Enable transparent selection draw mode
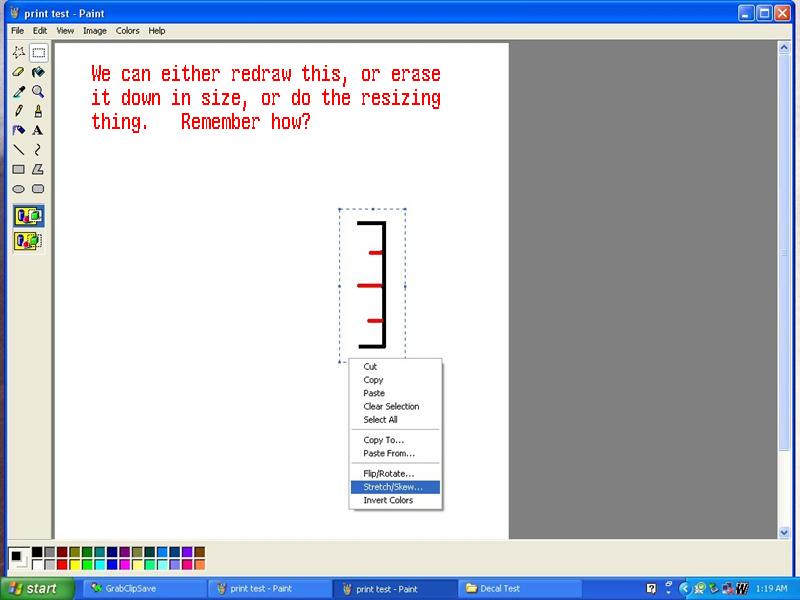 (29, 241)
